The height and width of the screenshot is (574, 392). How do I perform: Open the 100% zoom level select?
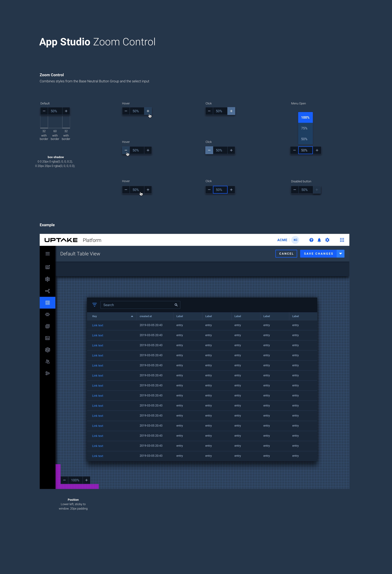tap(75, 480)
